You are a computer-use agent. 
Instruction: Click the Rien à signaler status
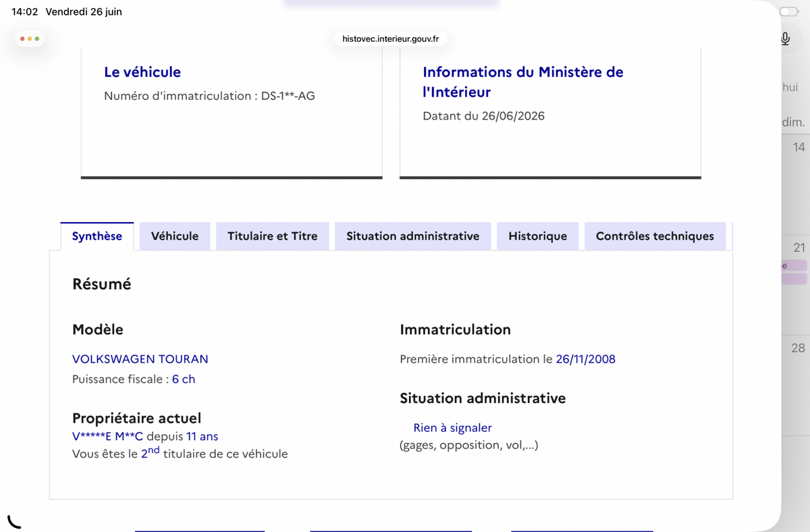(x=452, y=428)
